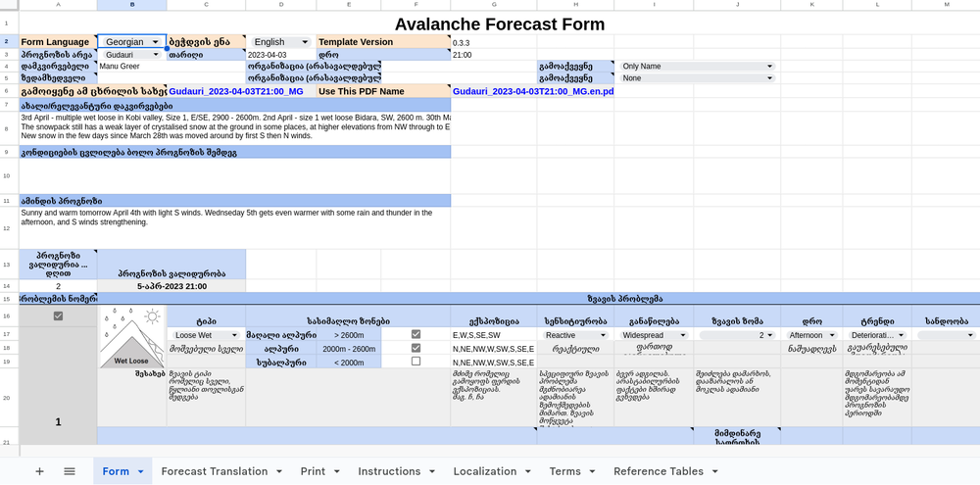Check the < 2000m elevation checkbox
Viewport: 980px width, 485px height.
pos(416,362)
